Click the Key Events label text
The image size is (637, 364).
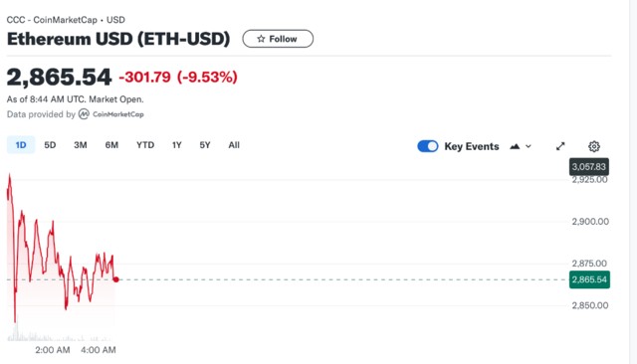pyautogui.click(x=472, y=146)
